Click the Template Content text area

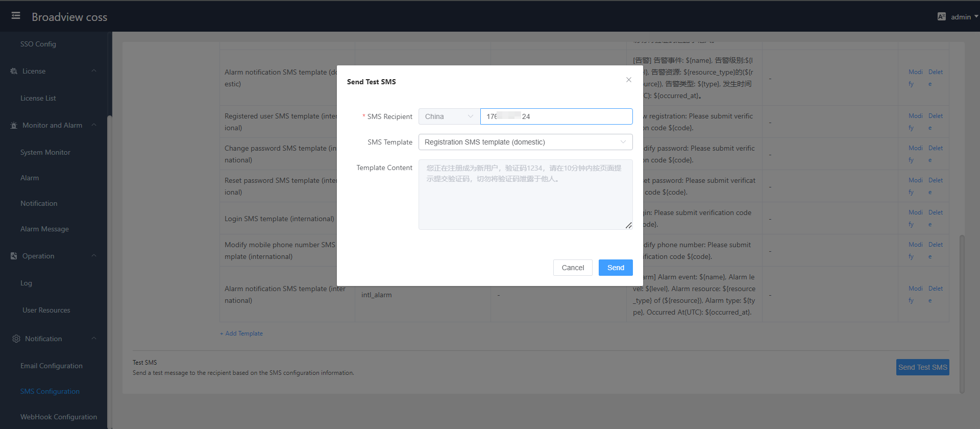pyautogui.click(x=526, y=195)
